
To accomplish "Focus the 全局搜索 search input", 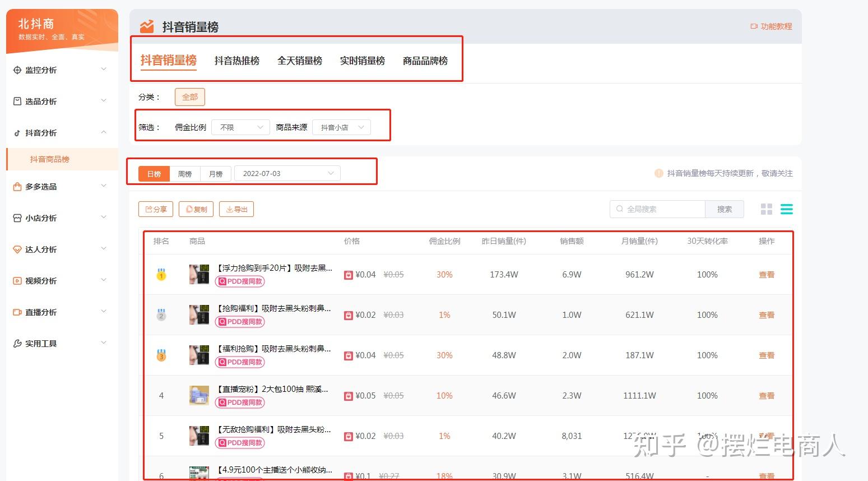I will 657,209.
